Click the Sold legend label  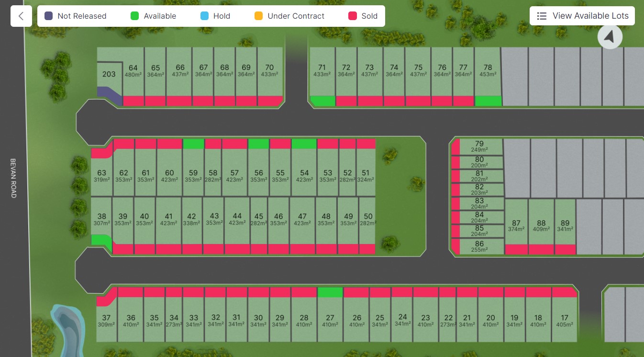[369, 16]
